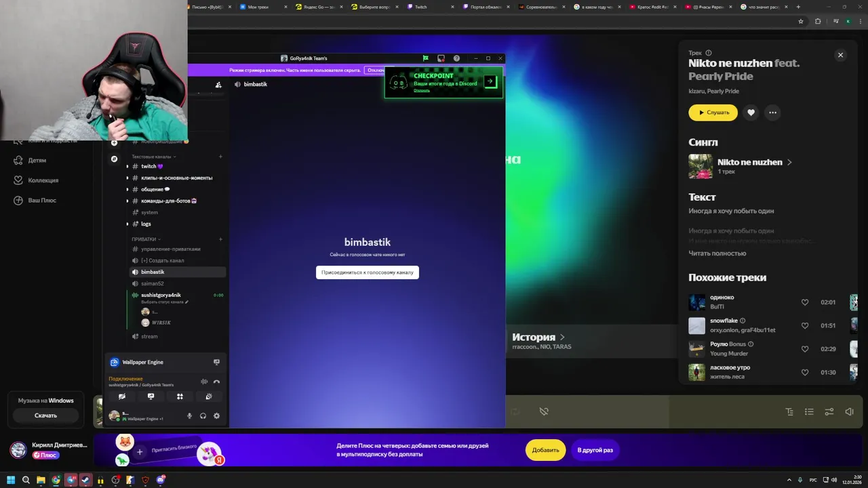
Task: Click CHECKPOINT banner arrow button
Action: pos(490,81)
